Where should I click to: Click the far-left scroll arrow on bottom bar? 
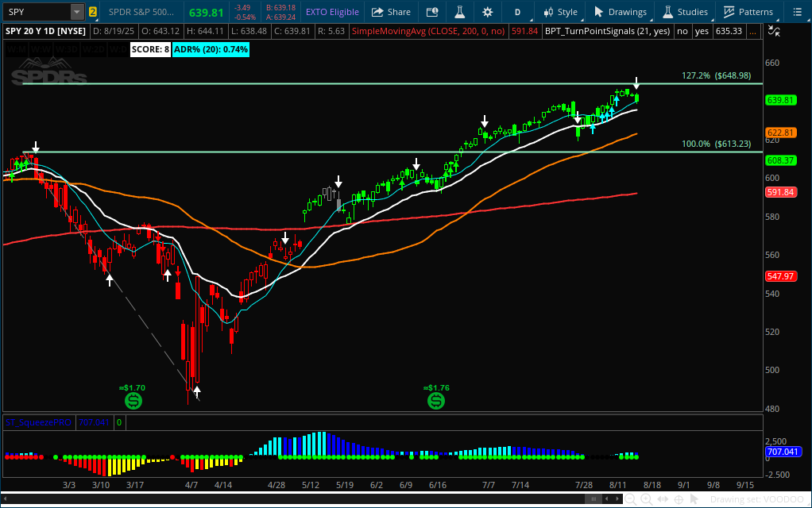pos(6,498)
